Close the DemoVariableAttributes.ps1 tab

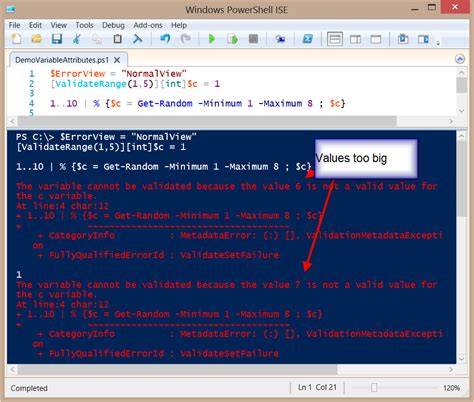[117, 60]
